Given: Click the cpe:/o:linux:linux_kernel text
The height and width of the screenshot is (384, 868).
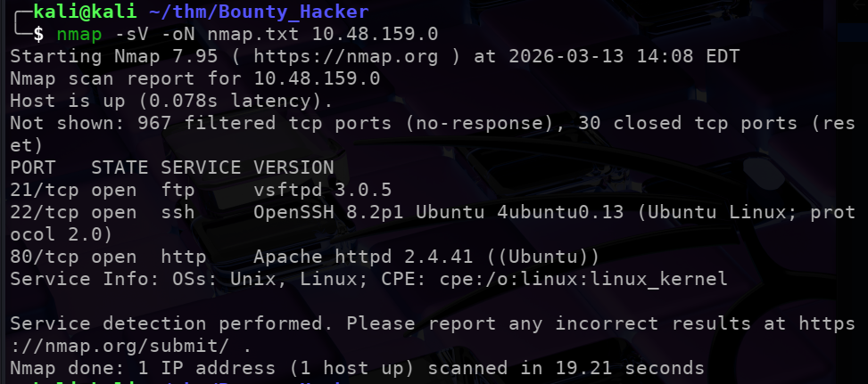Looking at the screenshot, I should [x=583, y=279].
